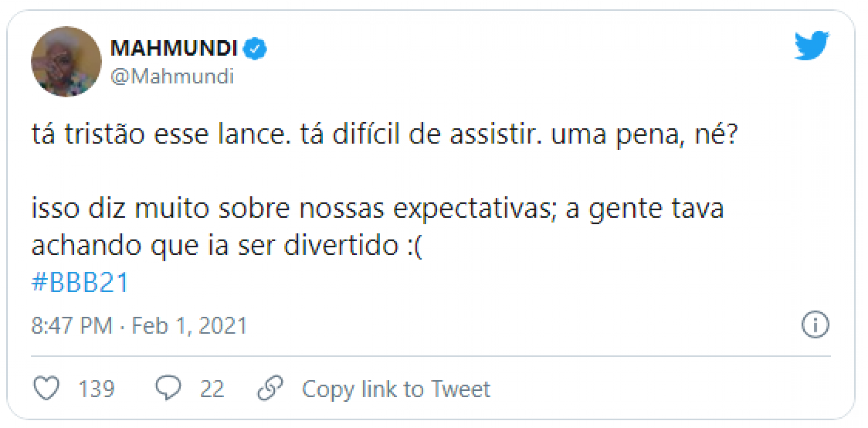
Task: Click the Feb 1, 2021 date
Action: 189,326
